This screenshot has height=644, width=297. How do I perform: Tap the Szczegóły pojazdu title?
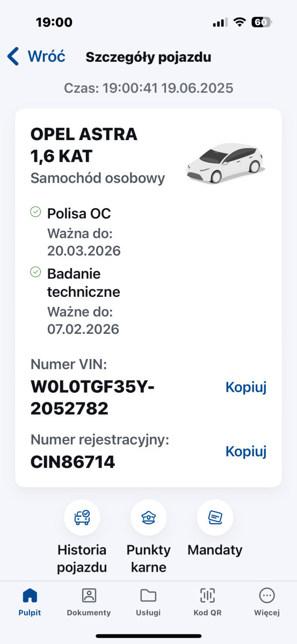pos(149,57)
